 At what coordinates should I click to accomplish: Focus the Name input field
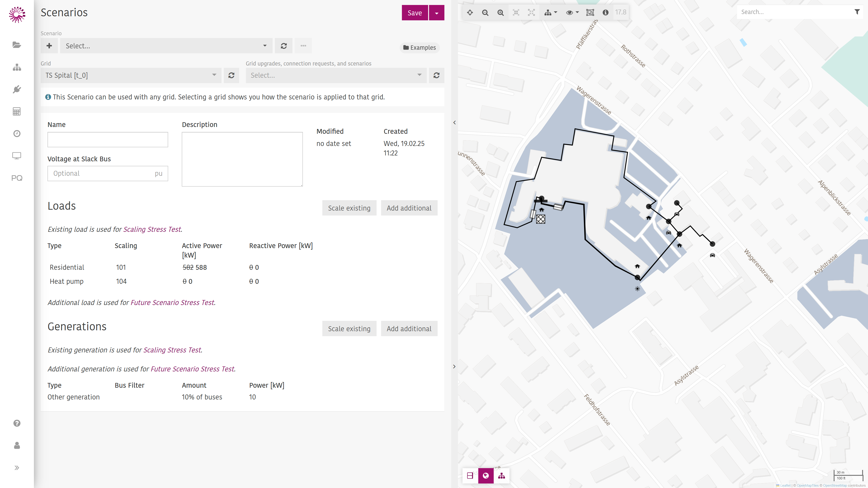(108, 140)
